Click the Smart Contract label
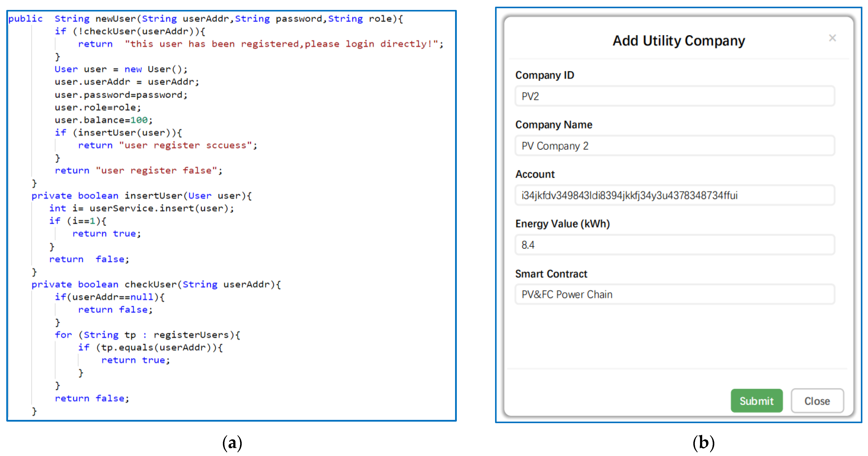The width and height of the screenshot is (868, 456). click(x=551, y=274)
